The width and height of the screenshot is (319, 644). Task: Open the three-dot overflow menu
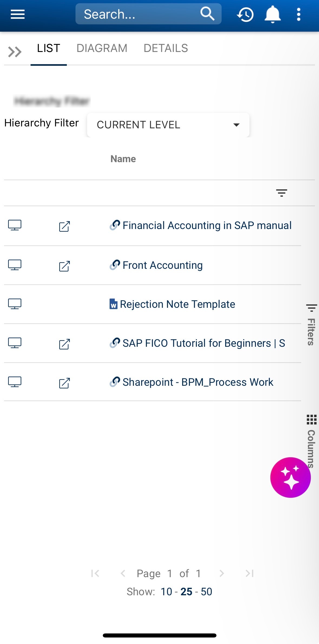click(299, 14)
